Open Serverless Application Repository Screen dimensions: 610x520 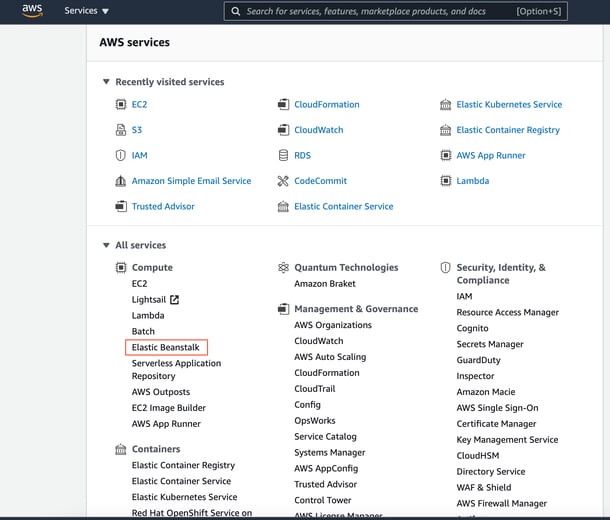coord(176,369)
